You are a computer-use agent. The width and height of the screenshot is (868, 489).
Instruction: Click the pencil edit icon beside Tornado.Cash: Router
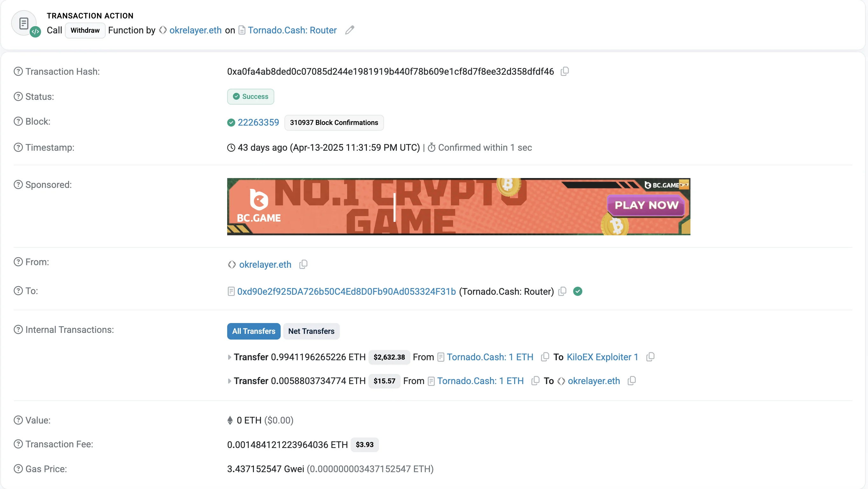pos(349,30)
